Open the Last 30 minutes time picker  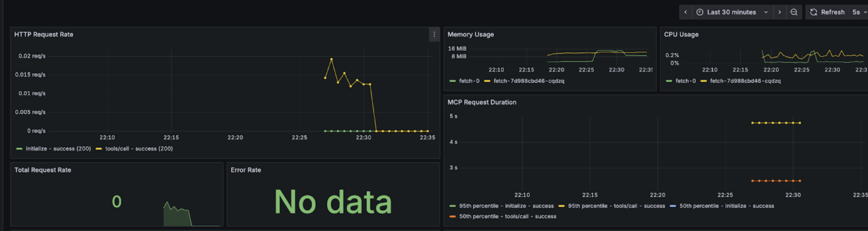[x=732, y=12]
